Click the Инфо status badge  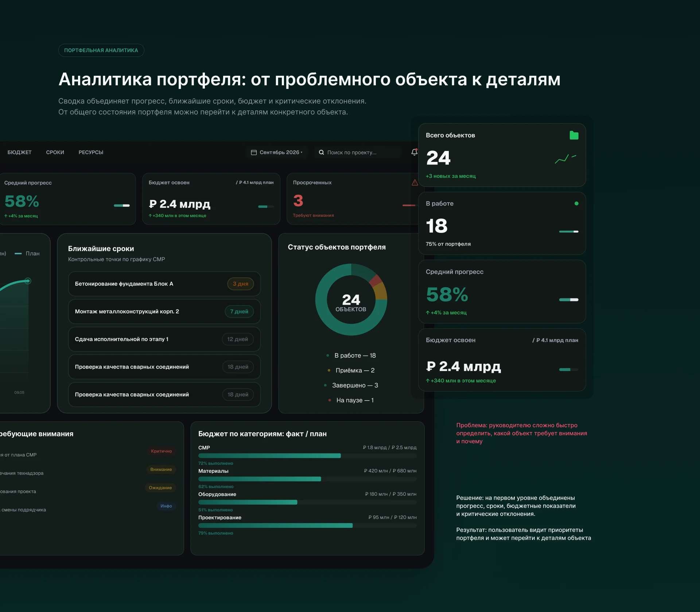pos(166,506)
